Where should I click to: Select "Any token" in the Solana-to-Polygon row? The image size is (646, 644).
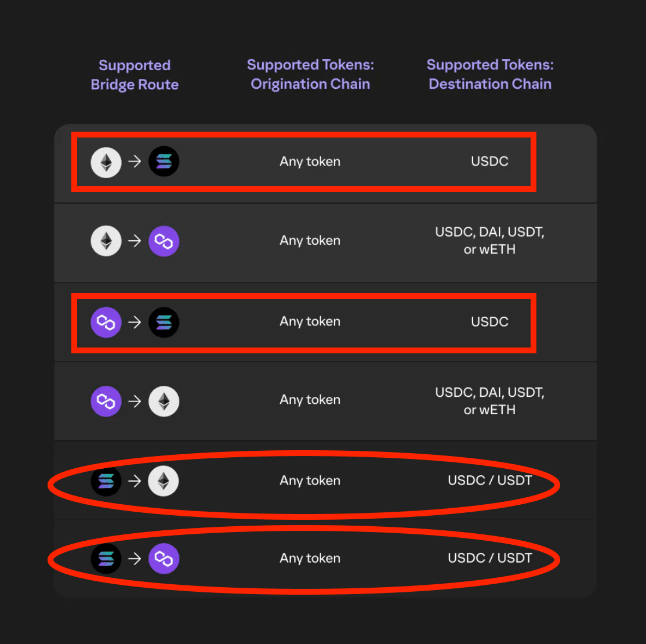[x=310, y=558]
